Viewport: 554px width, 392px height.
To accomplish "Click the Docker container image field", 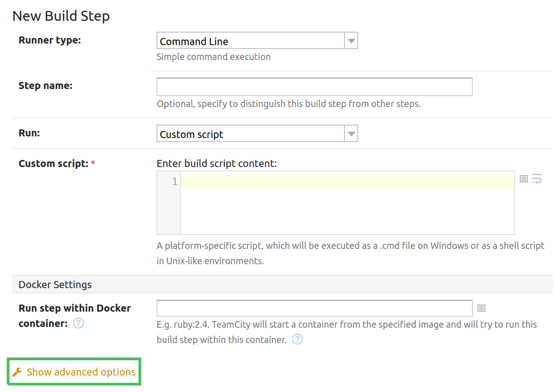I will [x=314, y=308].
